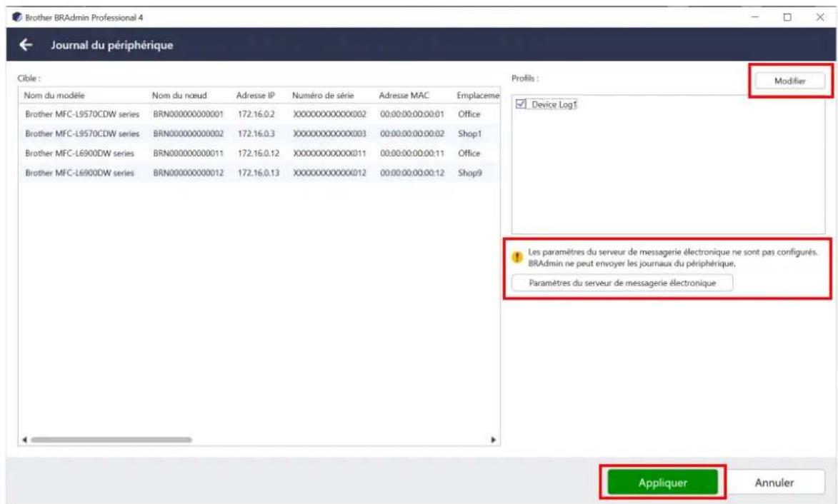Click Brother MFC-L6900DW series at 172.16.0.13
The height and width of the screenshot is (504, 838).
[79, 173]
